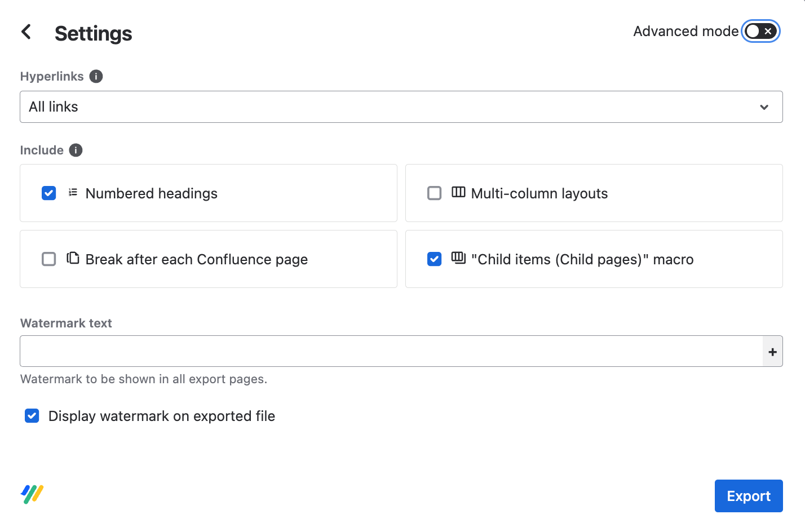This screenshot has width=805, height=532.
Task: Click the Hyperlinks label
Action: [x=52, y=76]
